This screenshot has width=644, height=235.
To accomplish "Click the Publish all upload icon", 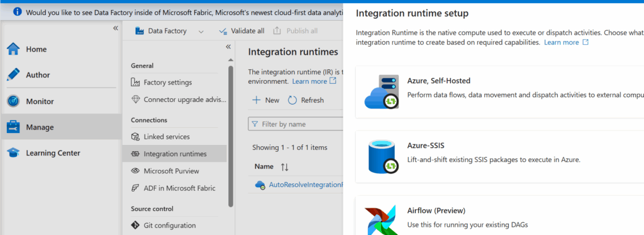I will 277,31.
